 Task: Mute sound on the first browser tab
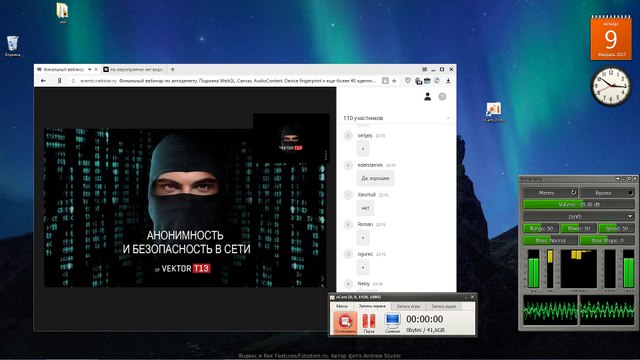[89, 69]
